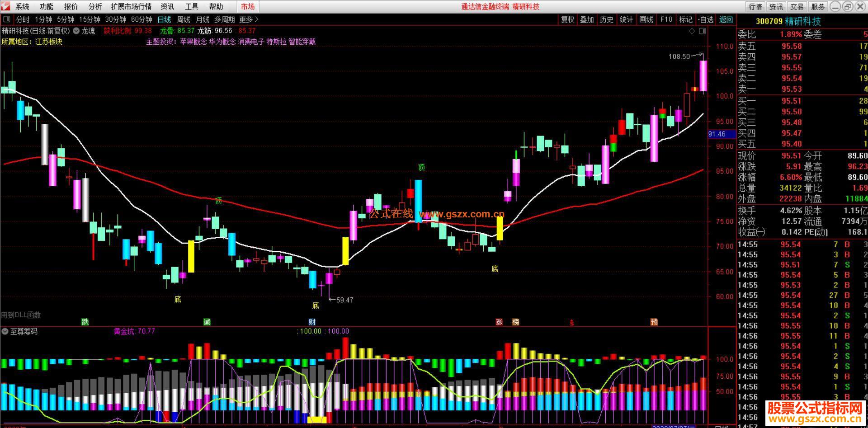Image resolution: width=868 pixels, height=428 pixels.
Task: Open the 分析 menu
Action: [x=95, y=7]
